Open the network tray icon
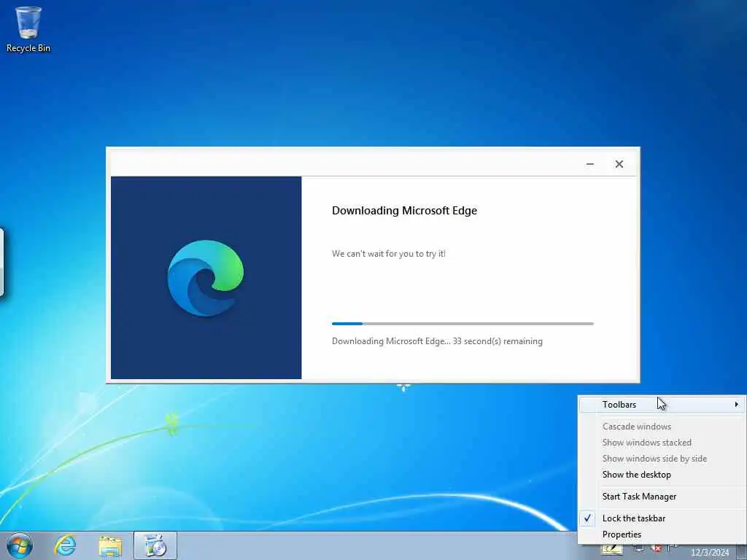Viewport: 747px width, 560px height. (x=639, y=548)
